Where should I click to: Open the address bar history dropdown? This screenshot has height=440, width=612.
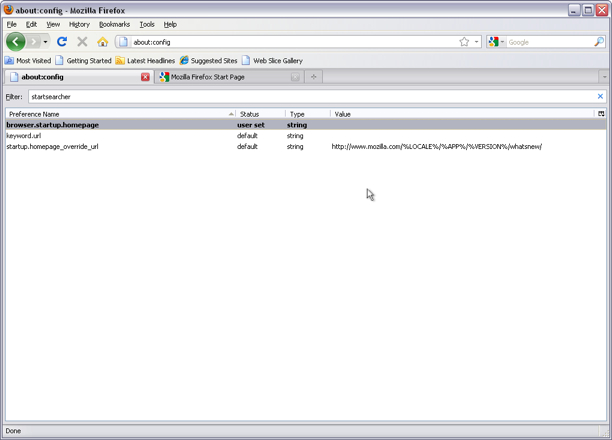476,42
